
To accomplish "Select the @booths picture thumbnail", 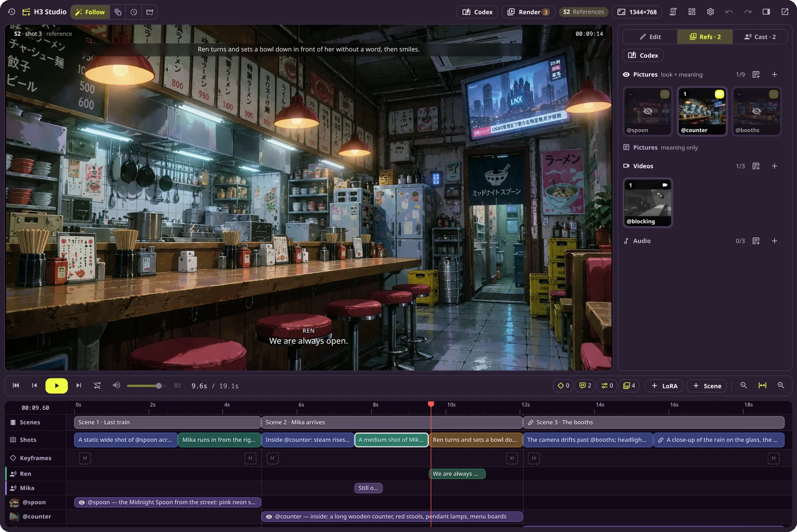I will coord(756,111).
